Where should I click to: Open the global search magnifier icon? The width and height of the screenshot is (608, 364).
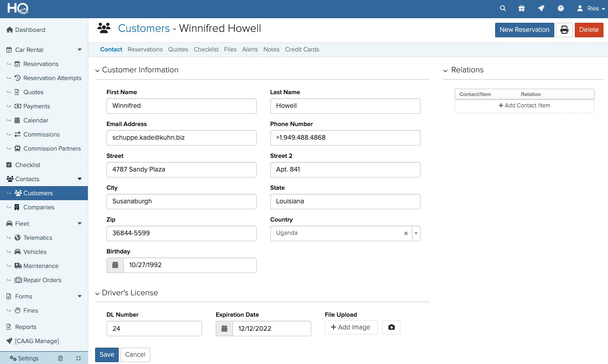(x=503, y=8)
